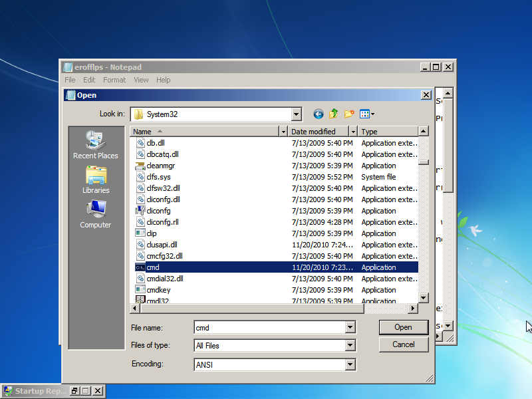Select the clbcatq.dll file icon
This screenshot has height=399, width=532.
click(140, 154)
